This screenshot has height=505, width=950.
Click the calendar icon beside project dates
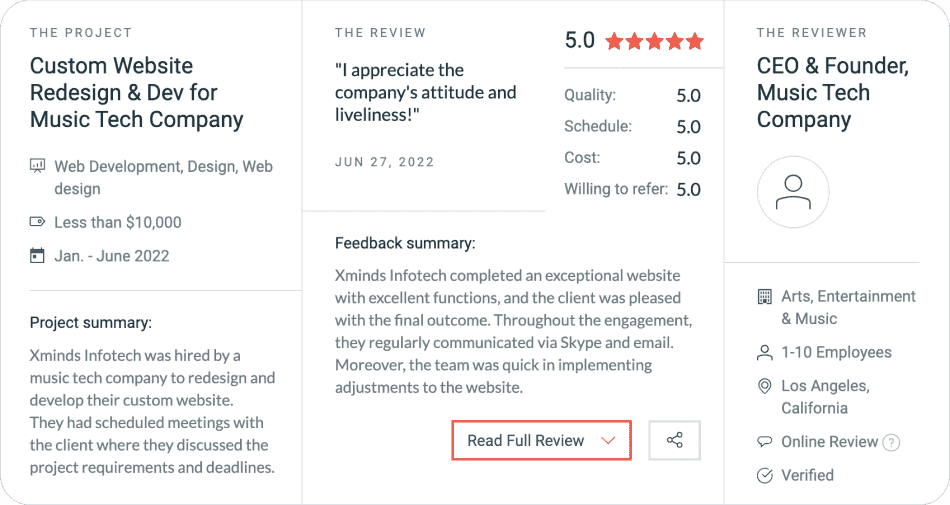pyautogui.click(x=38, y=256)
